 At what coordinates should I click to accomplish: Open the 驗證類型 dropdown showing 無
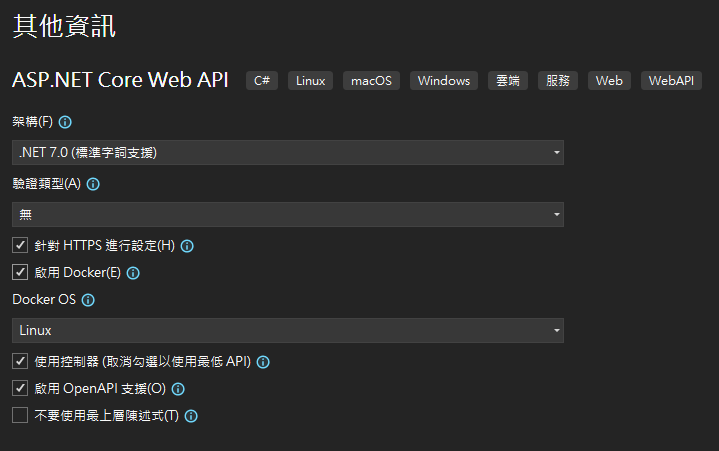288,214
